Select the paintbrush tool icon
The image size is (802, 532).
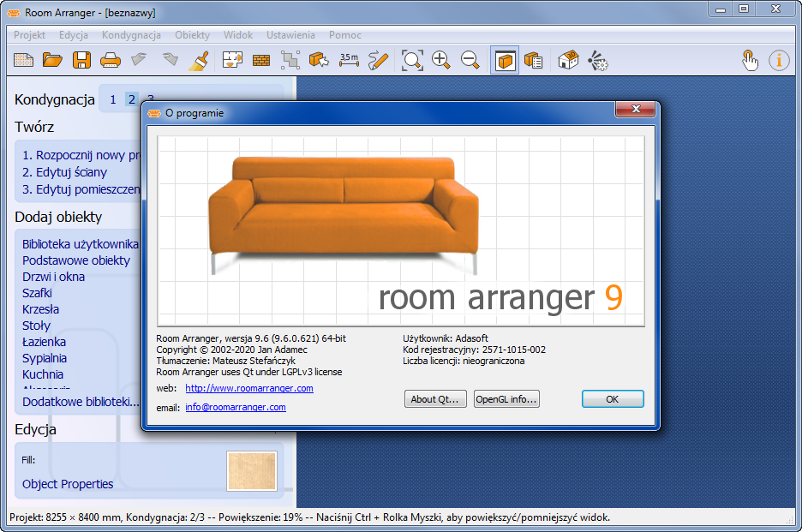(199, 60)
